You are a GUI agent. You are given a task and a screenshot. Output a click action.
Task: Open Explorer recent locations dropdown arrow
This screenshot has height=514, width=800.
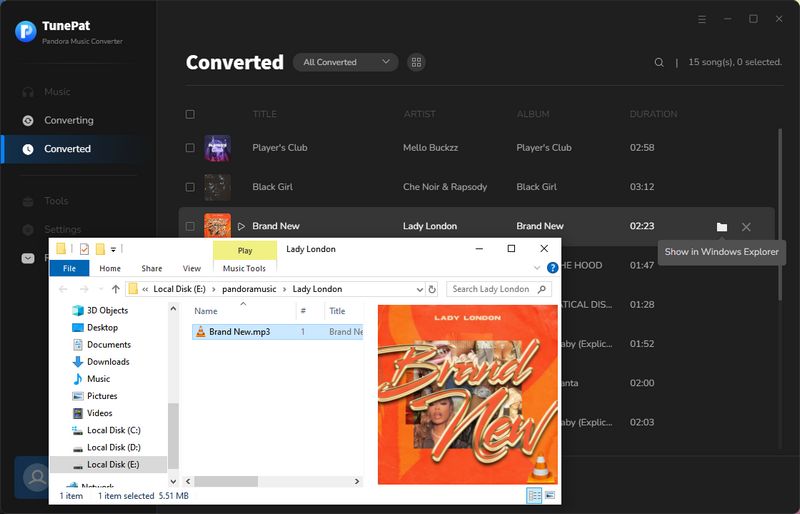click(101, 289)
